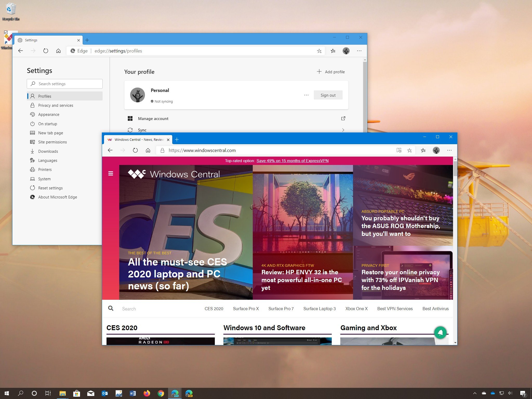Viewport: 532px width, 399px height.
Task: Select the About Microsoft Edge menu item
Action: pyautogui.click(x=58, y=197)
